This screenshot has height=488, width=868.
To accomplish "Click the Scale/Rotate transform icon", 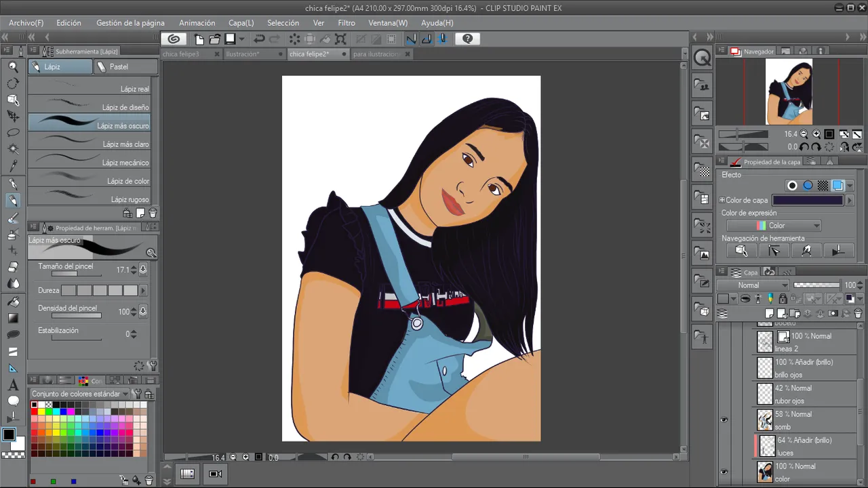I will [341, 39].
